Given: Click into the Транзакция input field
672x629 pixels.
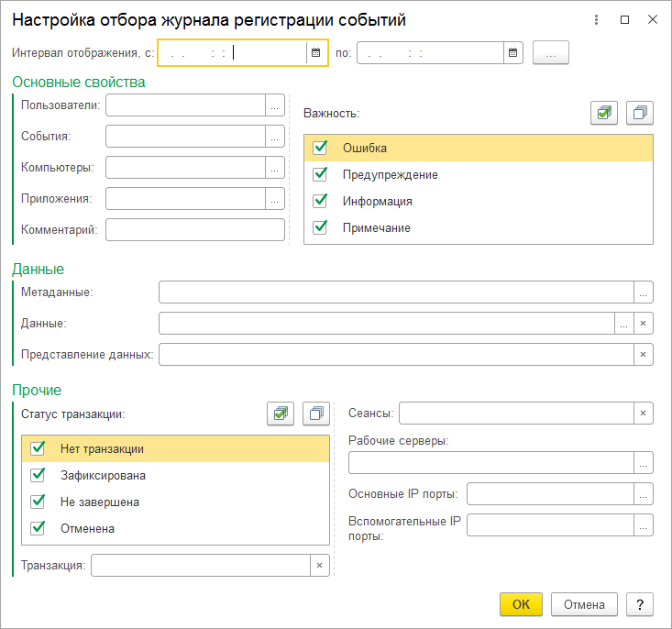Looking at the screenshot, I should click(x=201, y=566).
